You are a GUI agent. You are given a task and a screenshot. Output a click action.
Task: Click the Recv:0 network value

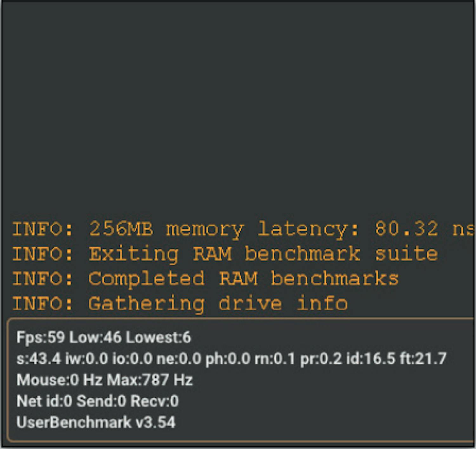(155, 401)
